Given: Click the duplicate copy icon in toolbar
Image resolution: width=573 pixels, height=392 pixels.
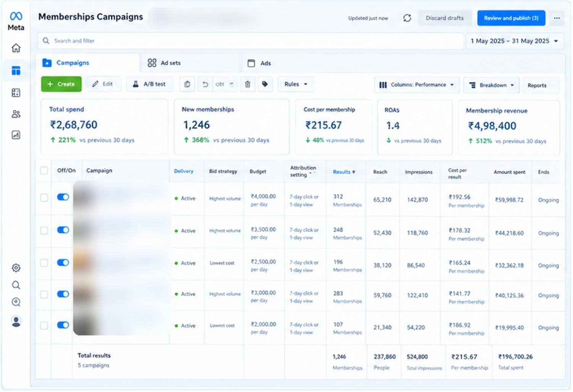Looking at the screenshot, I should point(187,84).
